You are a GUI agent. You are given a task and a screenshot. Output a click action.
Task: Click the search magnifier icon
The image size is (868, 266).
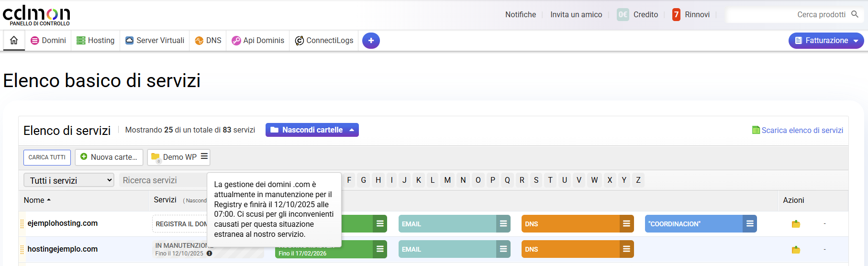[x=855, y=14]
